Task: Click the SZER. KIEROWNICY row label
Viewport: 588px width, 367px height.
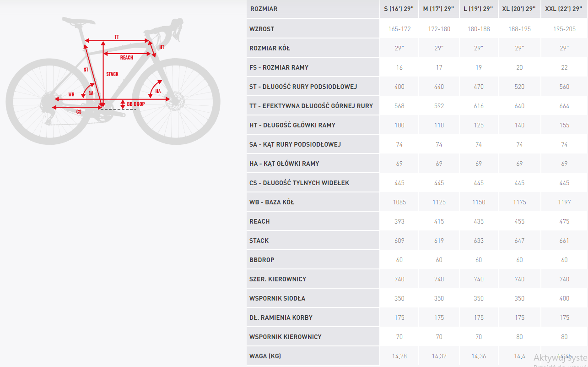Action: 278,279
